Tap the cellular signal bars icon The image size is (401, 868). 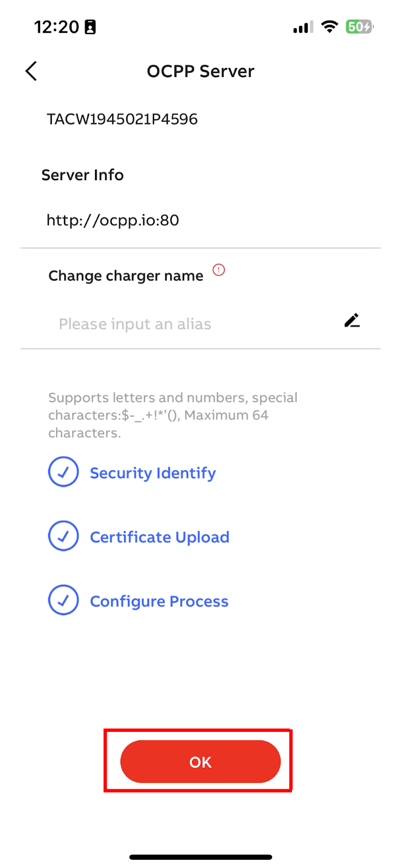click(303, 27)
